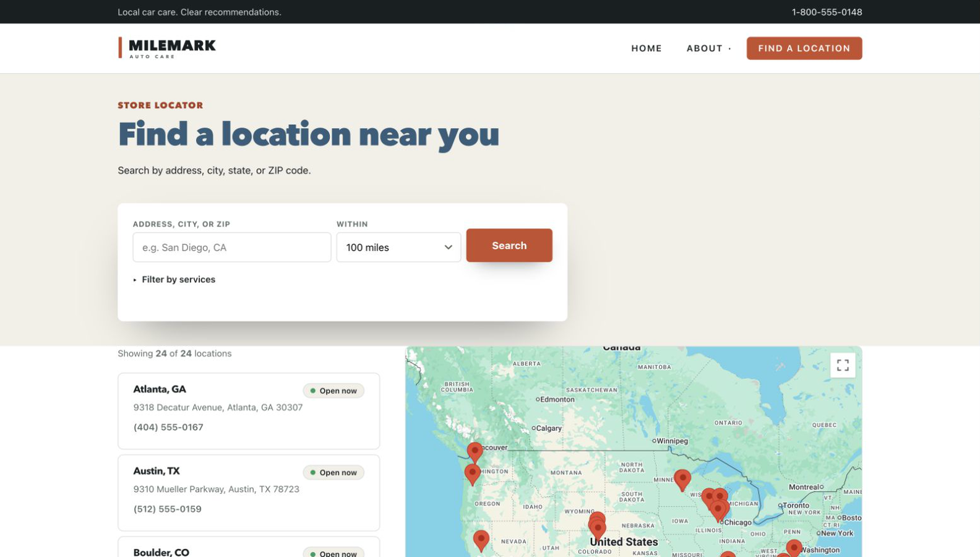Click the Open now badge for Austin
The width and height of the screenshot is (980, 557).
tap(333, 472)
